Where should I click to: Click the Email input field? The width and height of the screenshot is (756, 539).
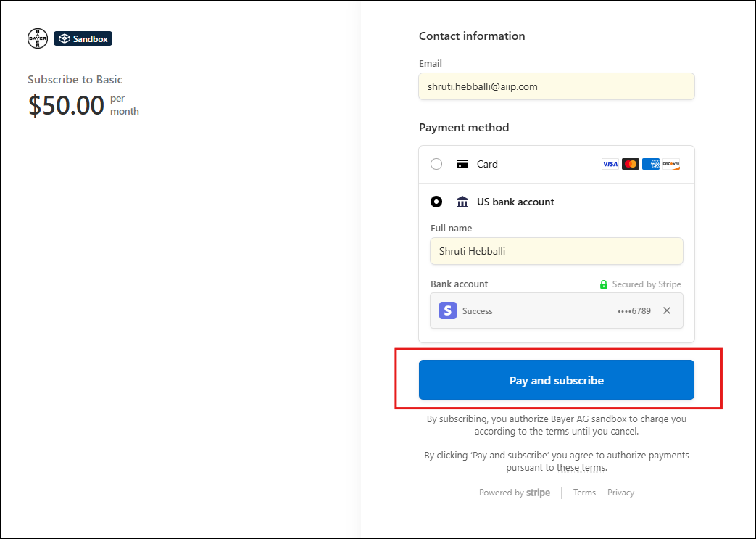tap(556, 86)
